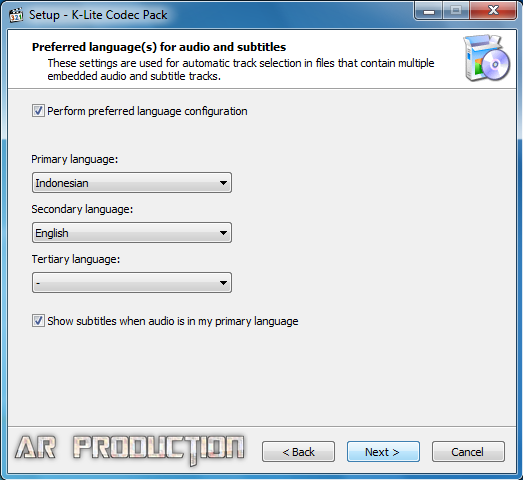Click the Secondary language: label

tap(82, 209)
